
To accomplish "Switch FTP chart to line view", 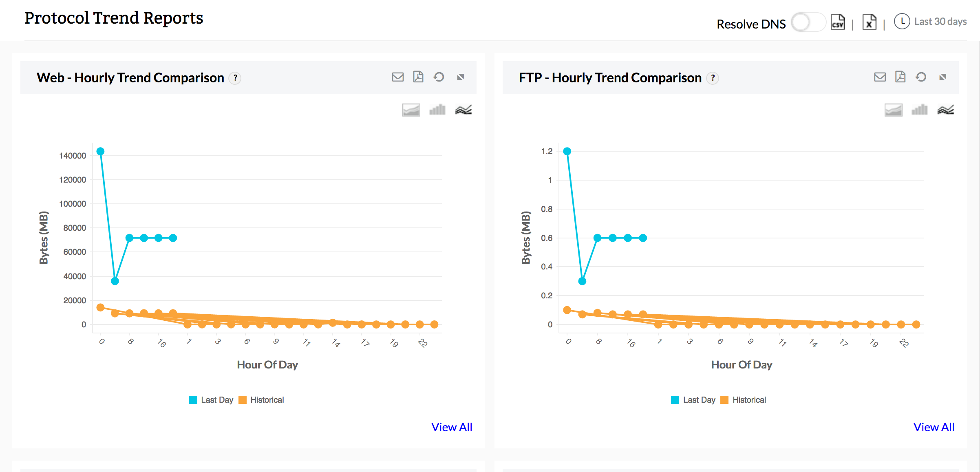I will (945, 110).
